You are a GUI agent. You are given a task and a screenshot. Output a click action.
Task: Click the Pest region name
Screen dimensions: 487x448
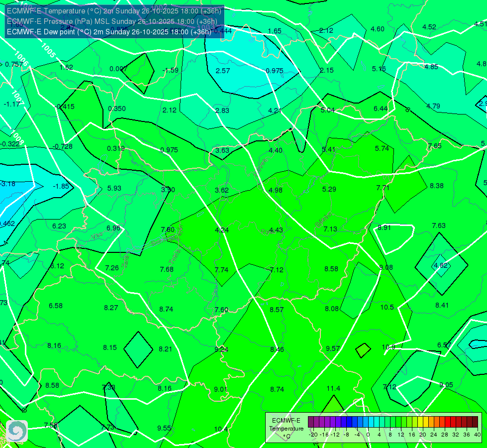[x=267, y=232]
